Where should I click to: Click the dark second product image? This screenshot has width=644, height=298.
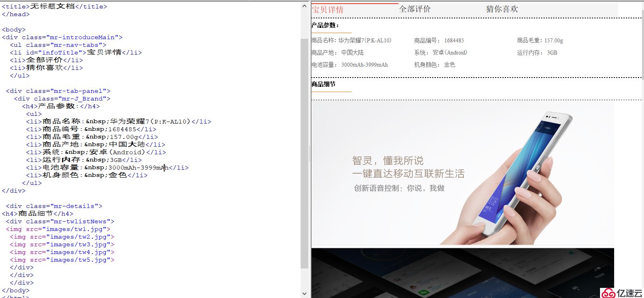(462, 273)
